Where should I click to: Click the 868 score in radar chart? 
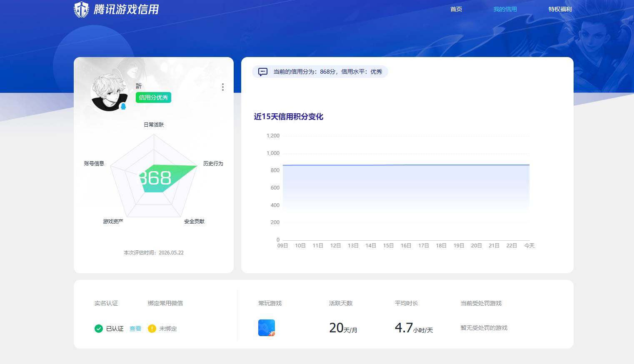point(155,178)
